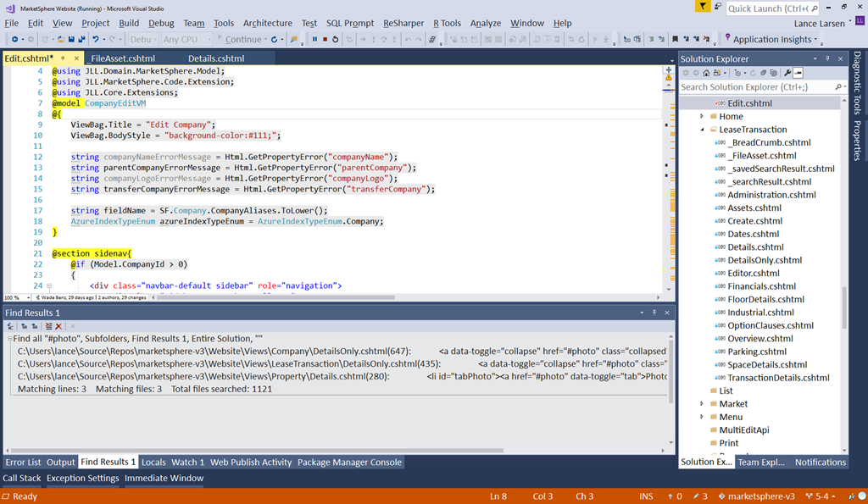Click the Save All icon
The width and height of the screenshot is (868, 504).
[x=81, y=39]
